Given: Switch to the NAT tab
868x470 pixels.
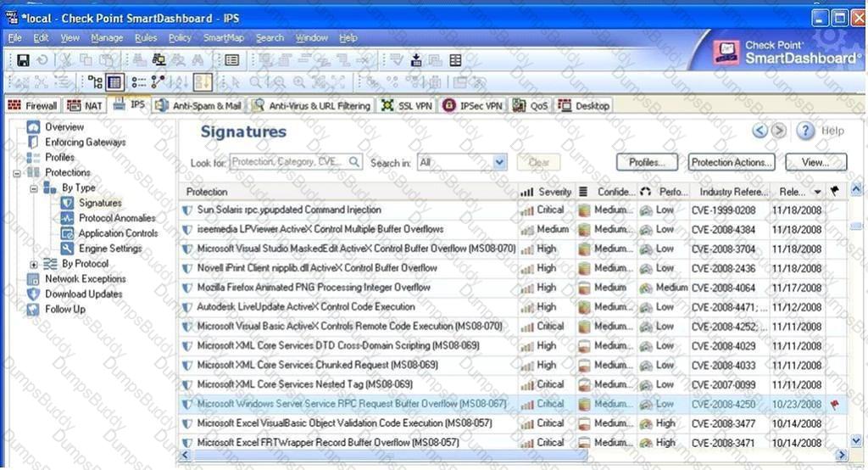Looking at the screenshot, I should coord(85,105).
